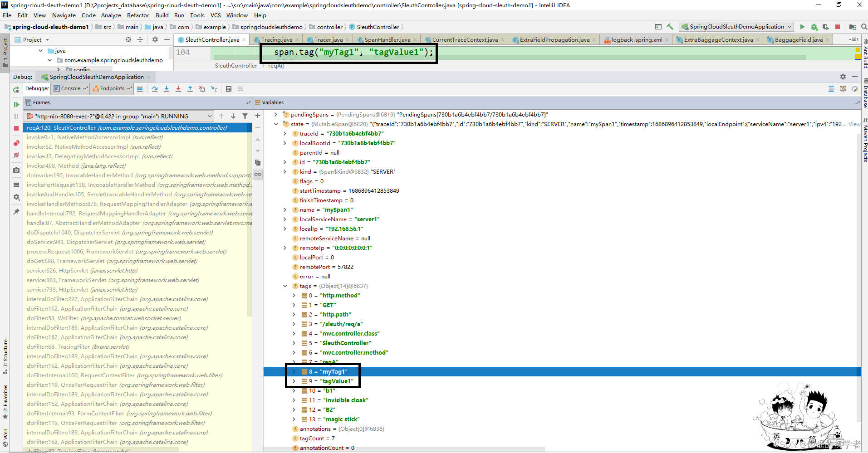Click the Step Into icon

point(167,89)
